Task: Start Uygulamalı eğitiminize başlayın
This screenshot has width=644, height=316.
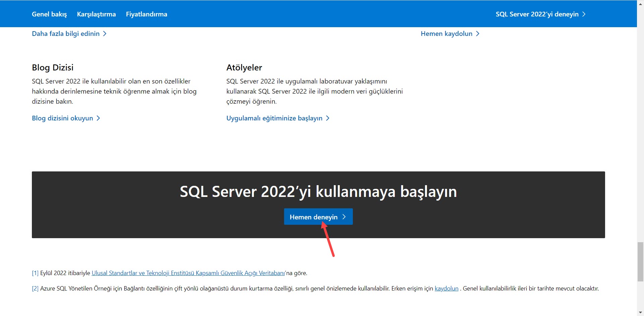Action: click(274, 118)
